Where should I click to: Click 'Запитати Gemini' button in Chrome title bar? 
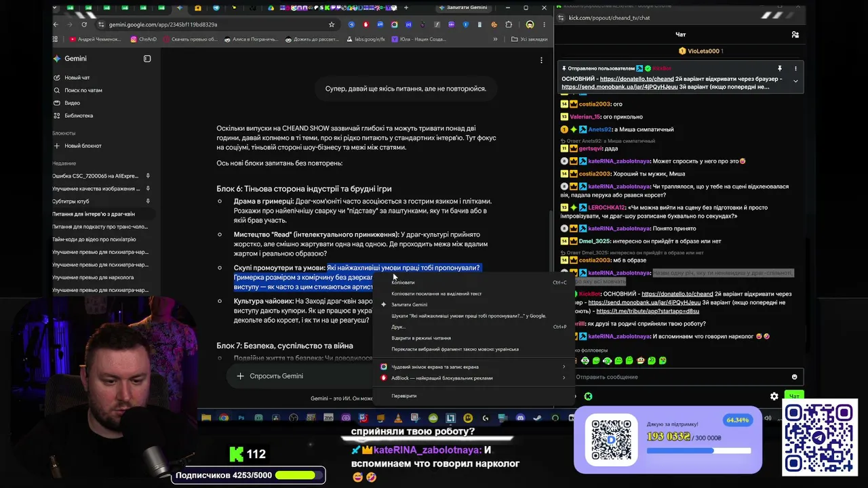tap(463, 7)
